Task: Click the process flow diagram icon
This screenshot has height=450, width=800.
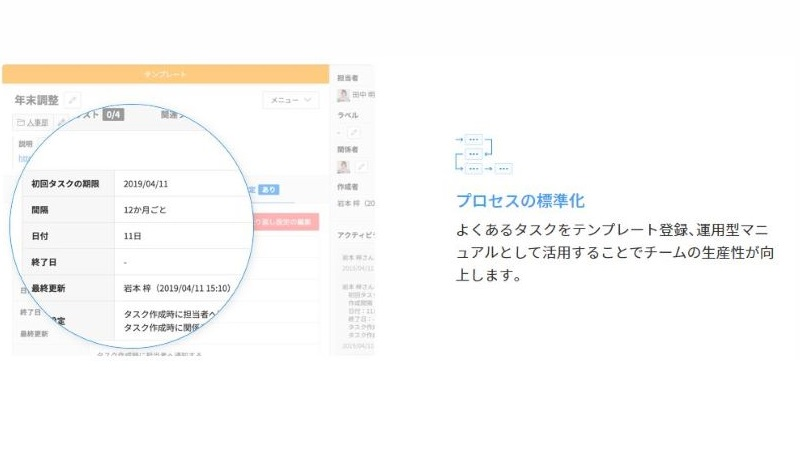Action: click(483, 154)
